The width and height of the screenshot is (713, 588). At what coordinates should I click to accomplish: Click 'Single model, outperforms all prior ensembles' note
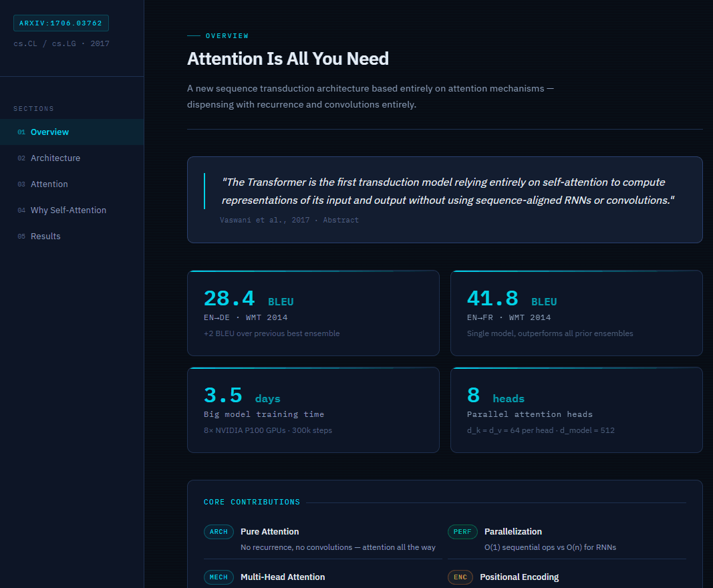tap(550, 333)
